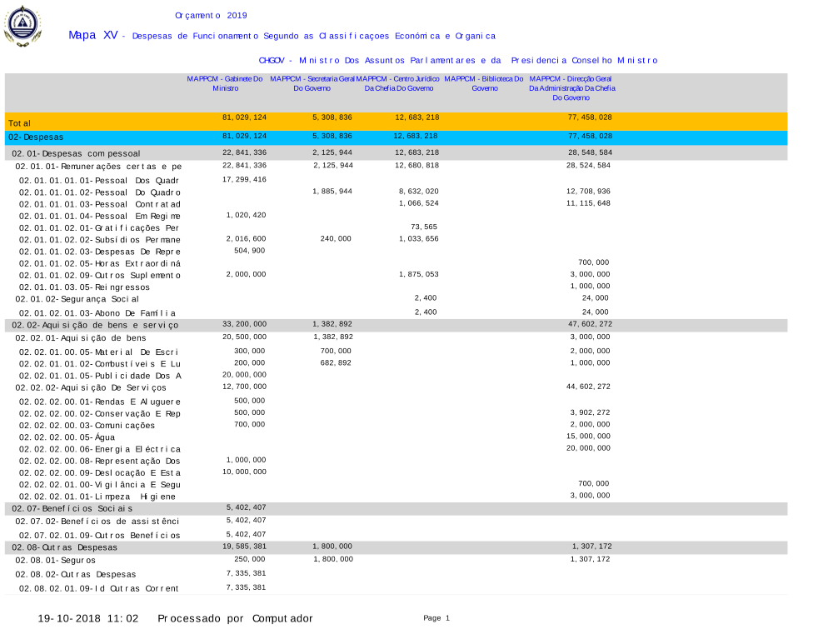Screen dimensions: 833x644
Task: Click the Centro Jurídico column header
Action: [398, 82]
